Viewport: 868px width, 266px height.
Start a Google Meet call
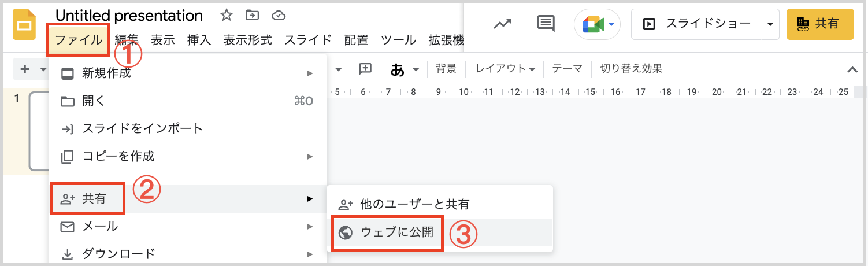593,24
